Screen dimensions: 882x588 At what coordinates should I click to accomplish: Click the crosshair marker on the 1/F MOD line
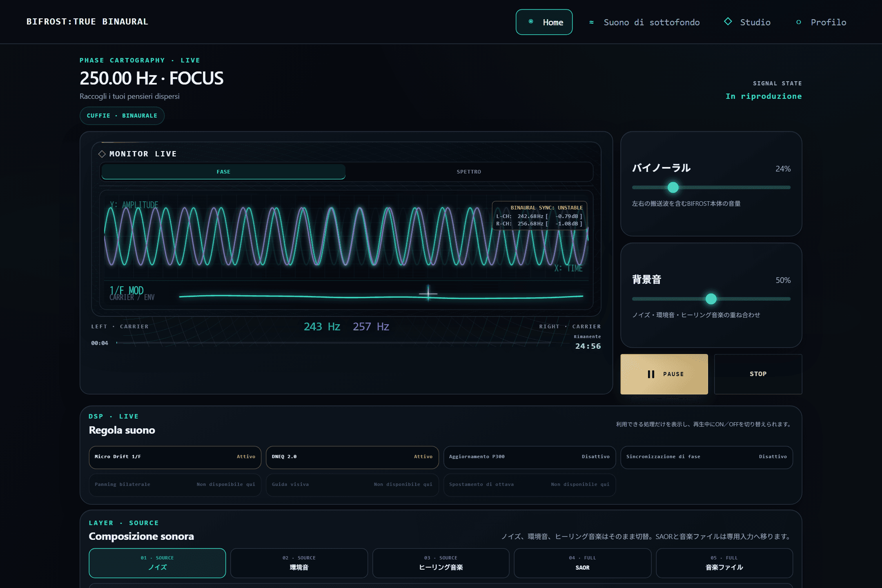point(428,293)
